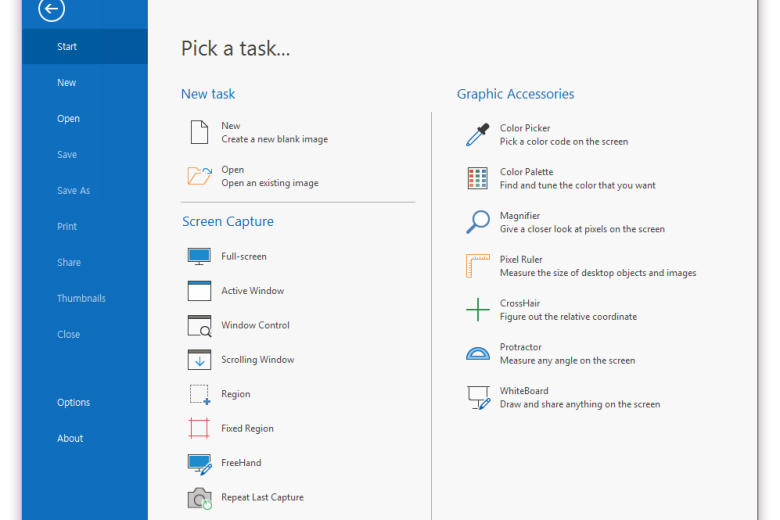Select Open in the sidebar menu
Image resolution: width=780 pixels, height=520 pixels.
tap(68, 119)
